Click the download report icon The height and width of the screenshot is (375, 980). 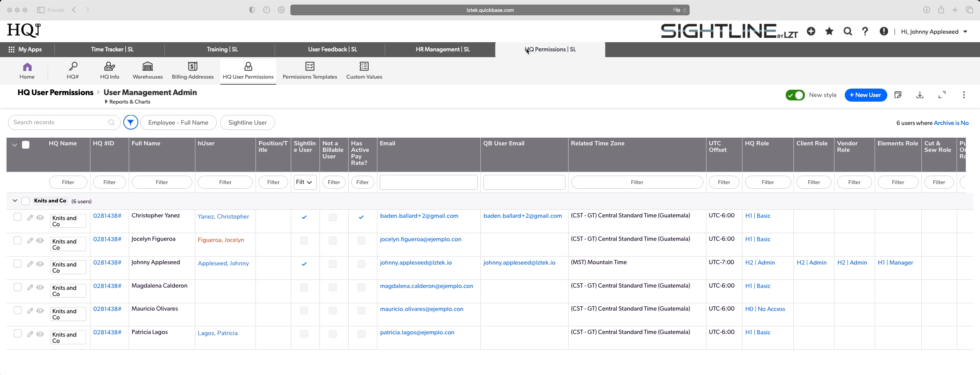[x=919, y=95]
